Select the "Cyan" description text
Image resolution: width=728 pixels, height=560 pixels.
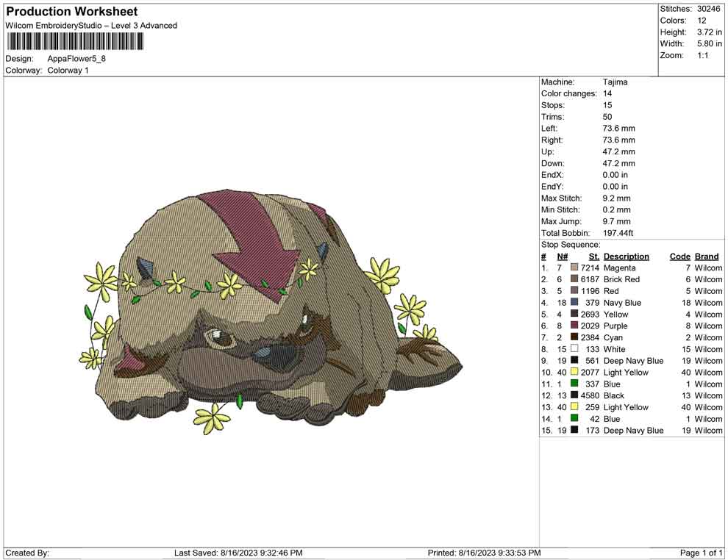(613, 337)
